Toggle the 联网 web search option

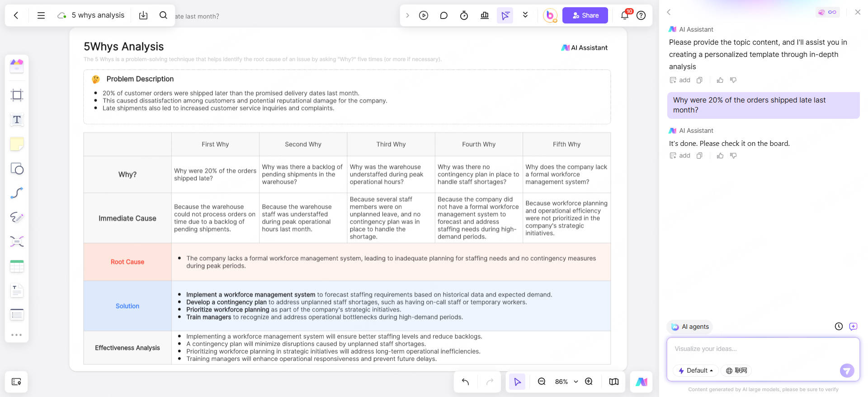click(736, 370)
